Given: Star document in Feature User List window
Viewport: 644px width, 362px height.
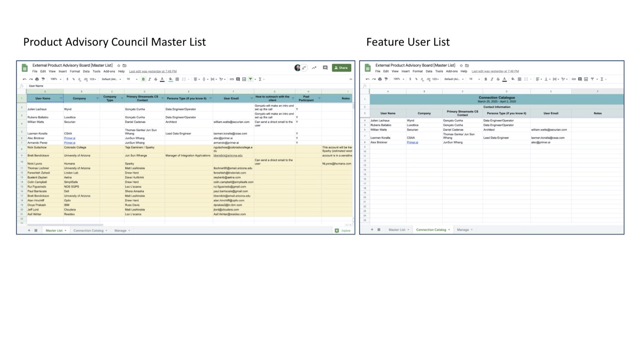Looking at the screenshot, I should pyautogui.click(x=461, y=65).
